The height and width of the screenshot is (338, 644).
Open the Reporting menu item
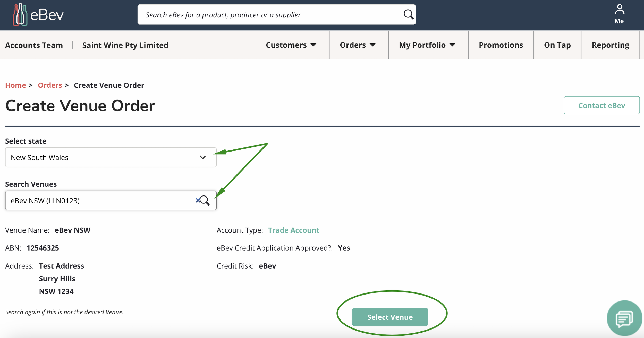(610, 45)
